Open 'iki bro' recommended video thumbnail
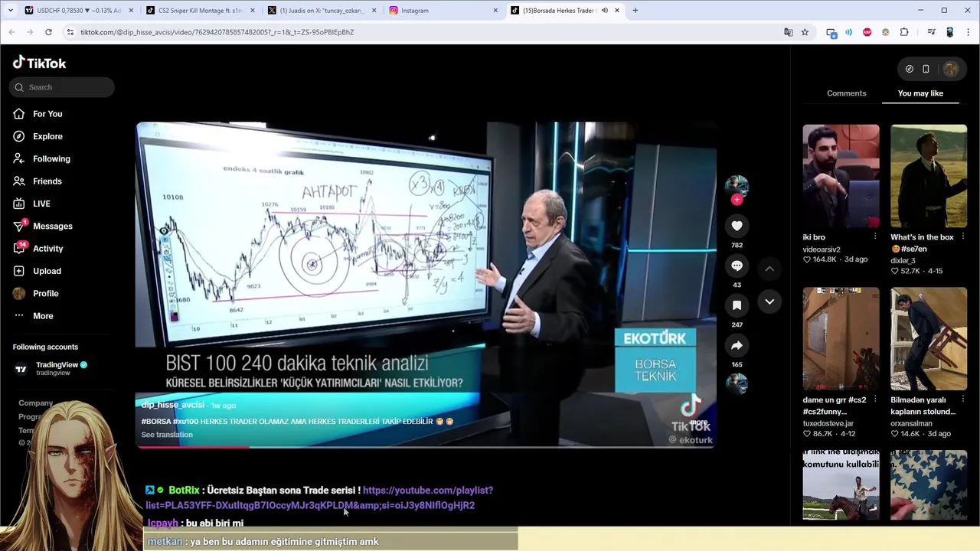 pos(841,176)
